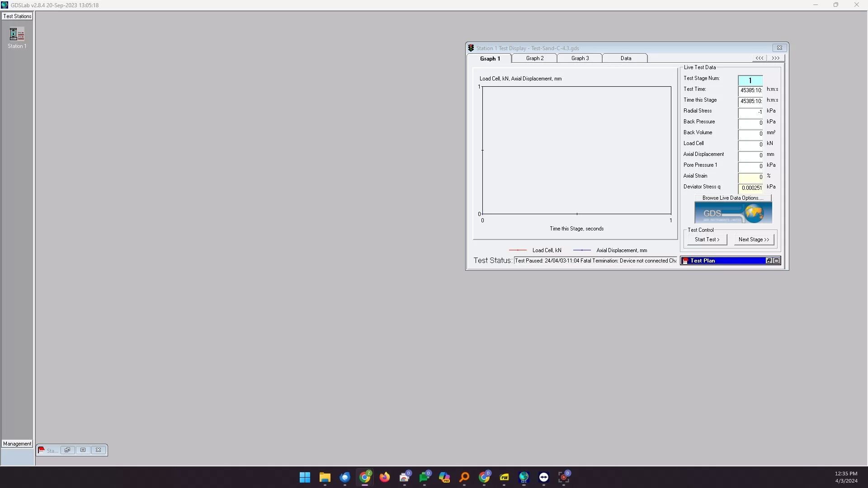The width and height of the screenshot is (868, 488).
Task: Maximize the Test Plan panel
Action: 776,261
